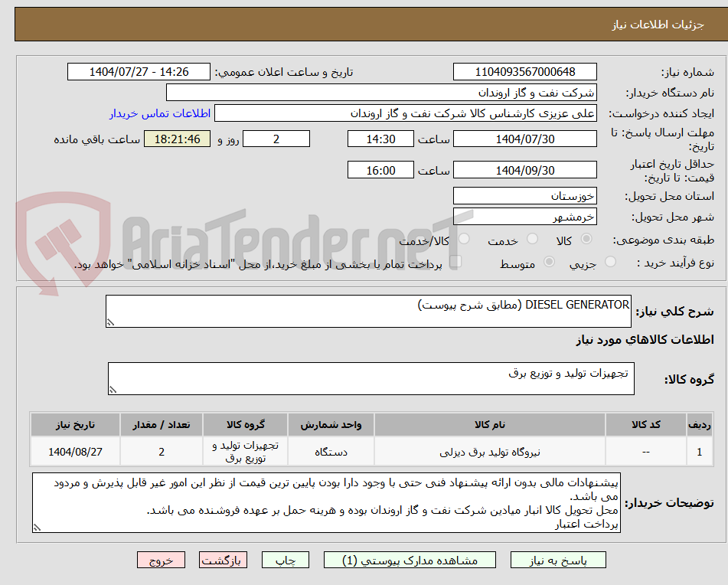Open اطلاعات تماس خریدار link
The image size is (728, 585).
pos(160,114)
